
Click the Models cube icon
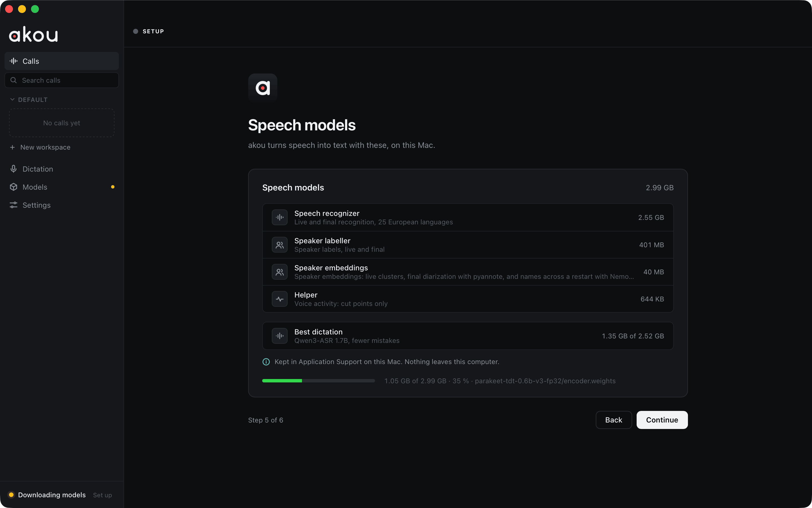click(x=14, y=187)
